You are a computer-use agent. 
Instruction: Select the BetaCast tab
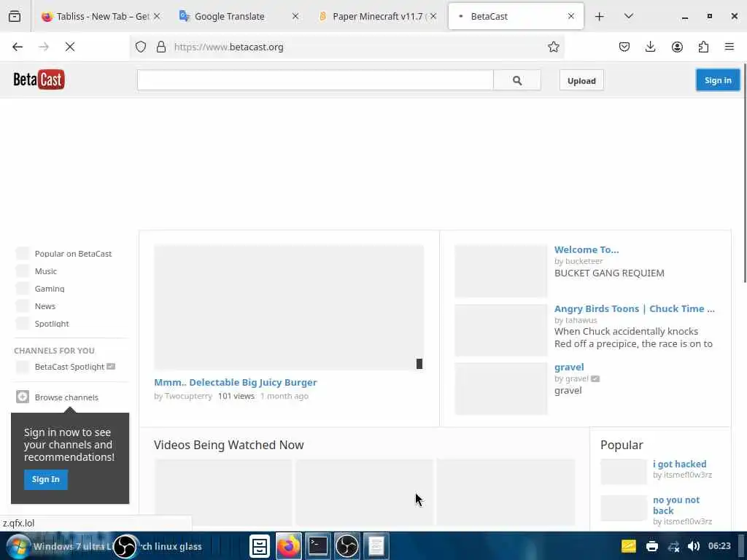pyautogui.click(x=516, y=16)
